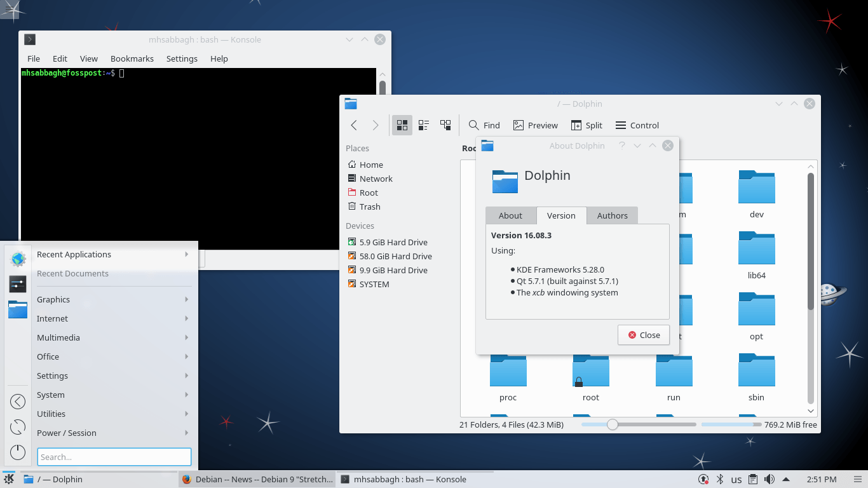The height and width of the screenshot is (488, 868).
Task: Open Konsole Help menu
Action: pyautogui.click(x=219, y=58)
